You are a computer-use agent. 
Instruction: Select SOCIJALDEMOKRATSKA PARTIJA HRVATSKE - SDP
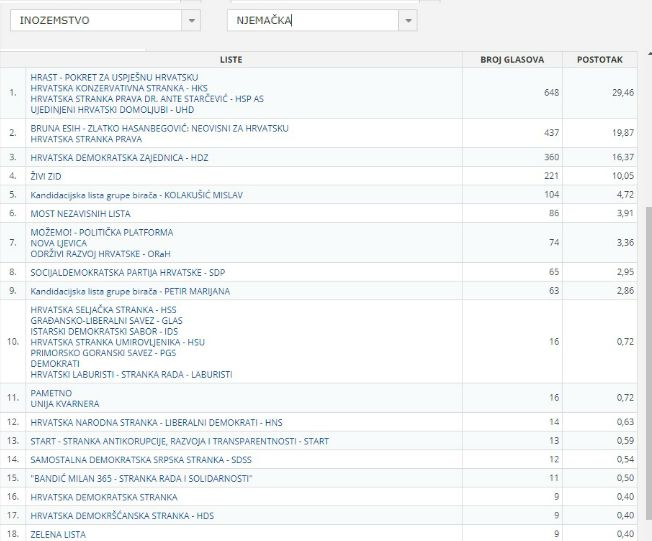[x=128, y=272]
